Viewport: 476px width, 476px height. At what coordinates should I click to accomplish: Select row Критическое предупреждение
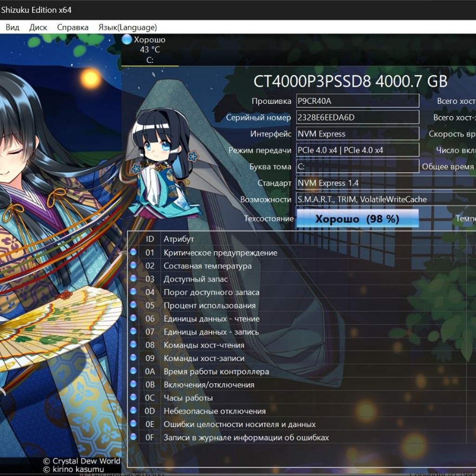coord(302,252)
